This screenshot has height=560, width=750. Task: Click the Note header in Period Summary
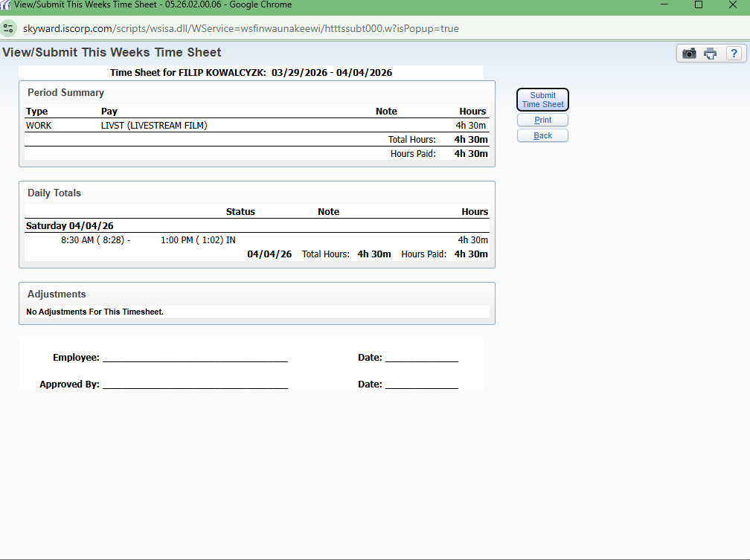click(x=386, y=111)
